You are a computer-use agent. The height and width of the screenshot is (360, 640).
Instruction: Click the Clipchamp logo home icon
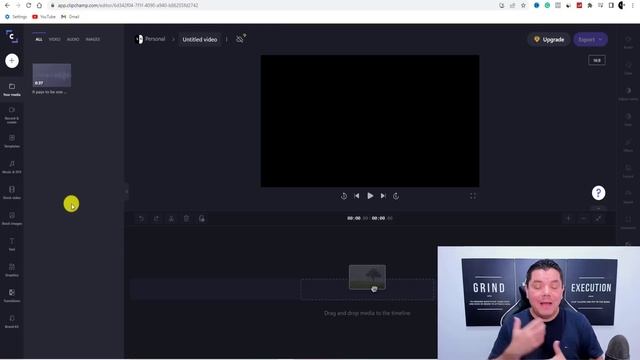(x=12, y=36)
